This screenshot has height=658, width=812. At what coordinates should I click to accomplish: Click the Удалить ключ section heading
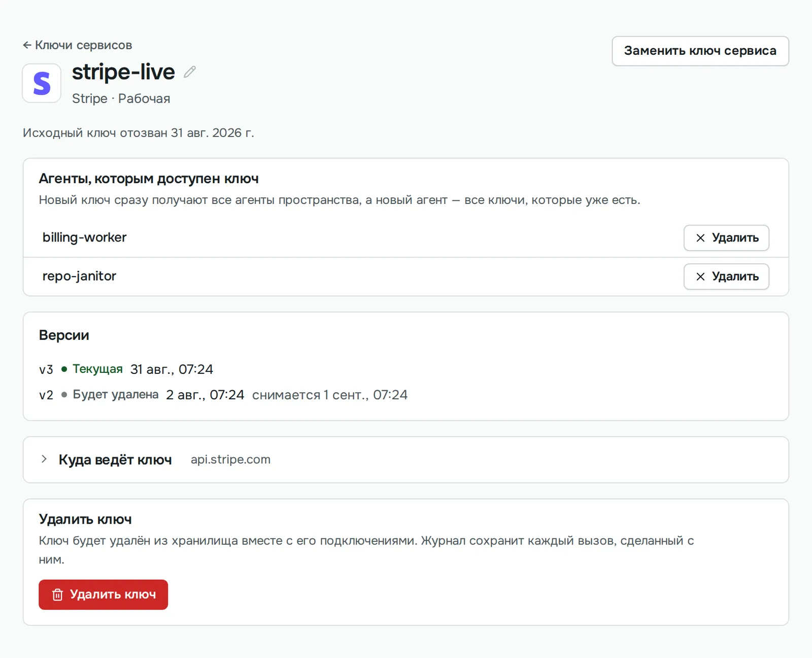tap(85, 520)
